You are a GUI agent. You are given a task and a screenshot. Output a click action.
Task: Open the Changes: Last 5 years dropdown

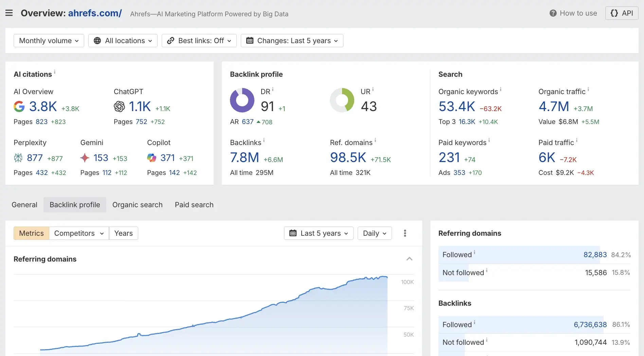pos(291,40)
